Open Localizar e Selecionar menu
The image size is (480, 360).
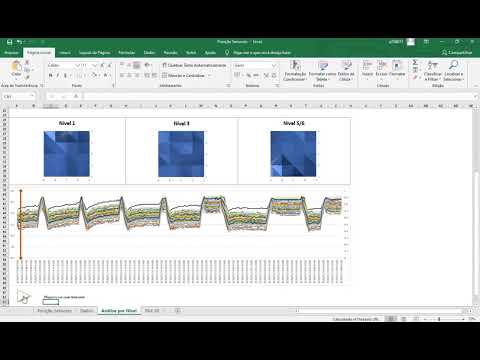(x=453, y=71)
